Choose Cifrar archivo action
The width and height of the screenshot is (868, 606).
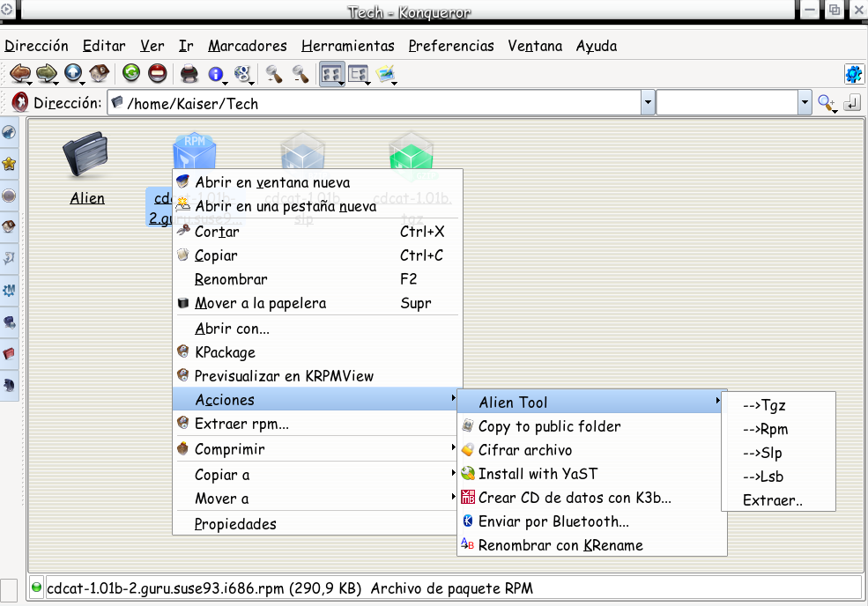click(590, 449)
